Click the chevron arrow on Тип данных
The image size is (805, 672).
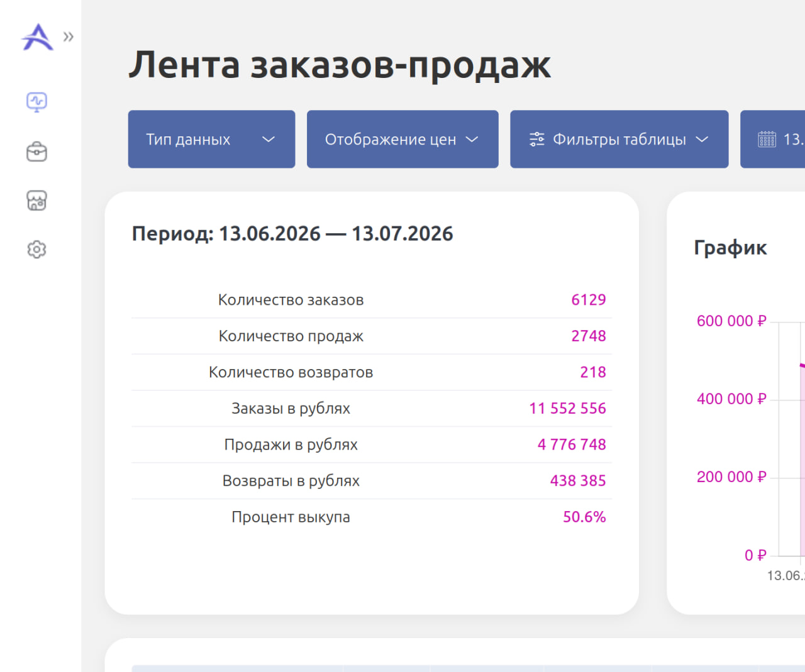pyautogui.click(x=269, y=140)
